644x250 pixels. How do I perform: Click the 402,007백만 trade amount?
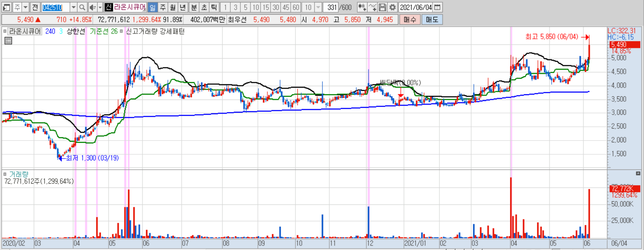(207, 20)
